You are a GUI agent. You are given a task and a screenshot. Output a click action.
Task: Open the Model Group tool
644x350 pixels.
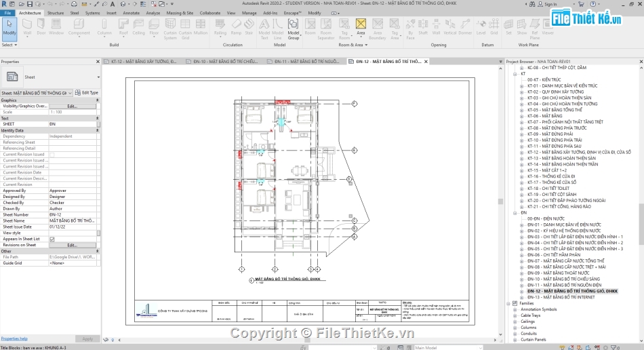click(294, 28)
